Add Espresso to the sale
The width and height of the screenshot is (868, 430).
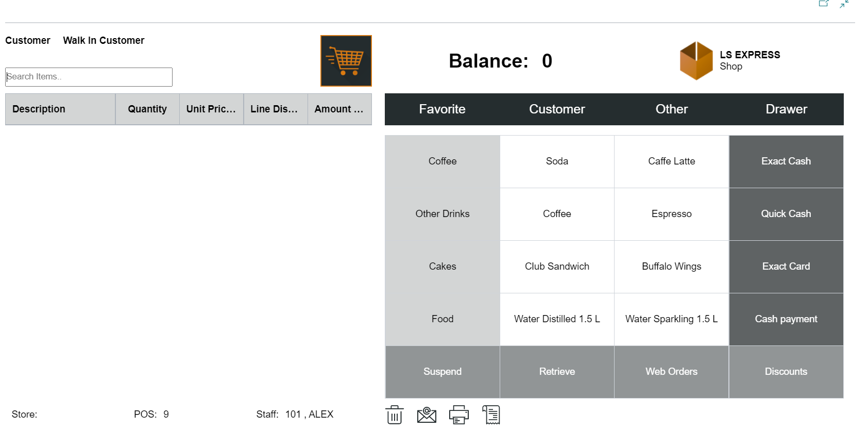pos(671,213)
